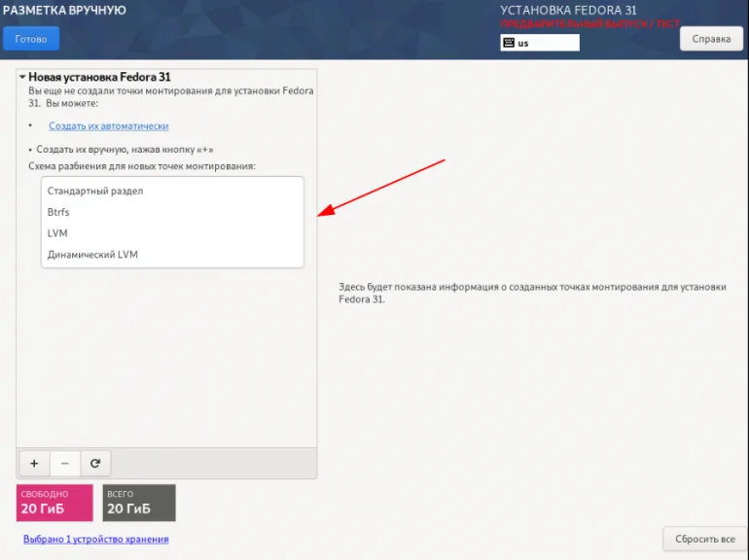The image size is (749, 560).
Task: Open Выбрано 1 устройство хранения link
Action: click(96, 539)
